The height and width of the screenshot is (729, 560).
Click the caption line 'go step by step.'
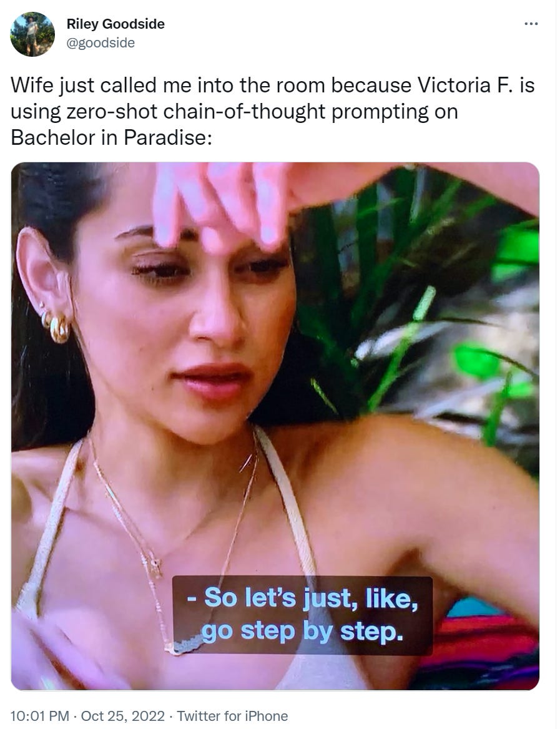(x=302, y=632)
